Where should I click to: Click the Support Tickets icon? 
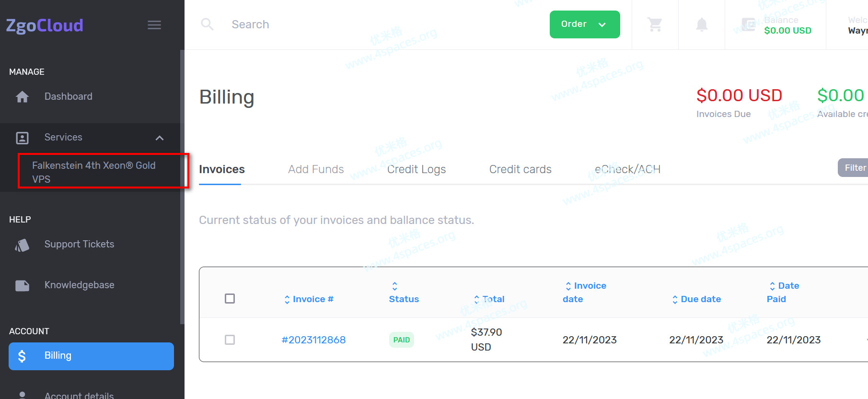(x=22, y=245)
